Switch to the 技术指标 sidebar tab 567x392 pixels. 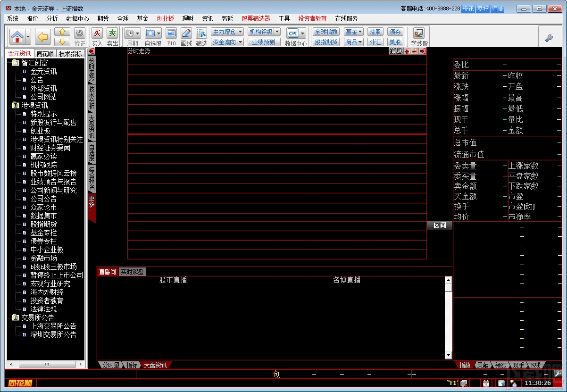point(71,54)
